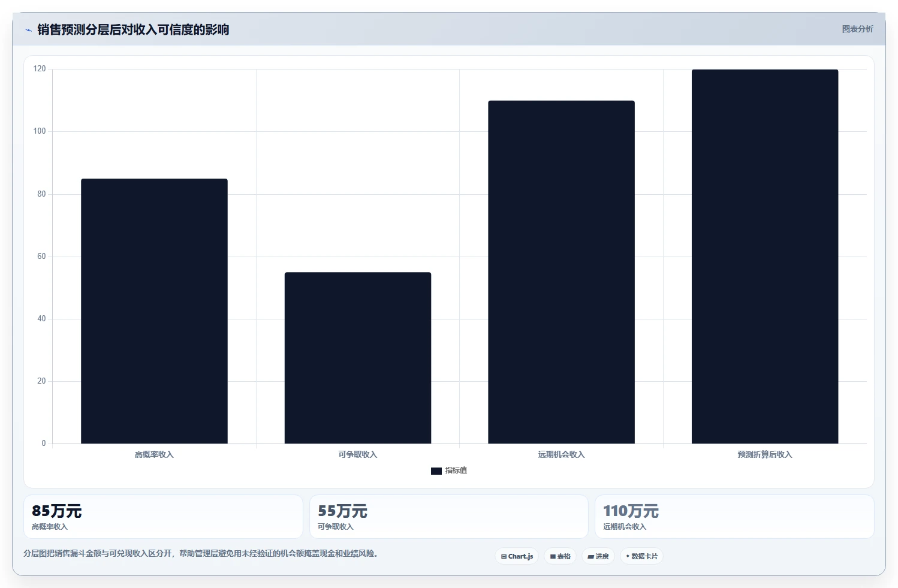Image resolution: width=898 pixels, height=588 pixels.
Task: Click the y-axis value 100
Action: tap(40, 131)
